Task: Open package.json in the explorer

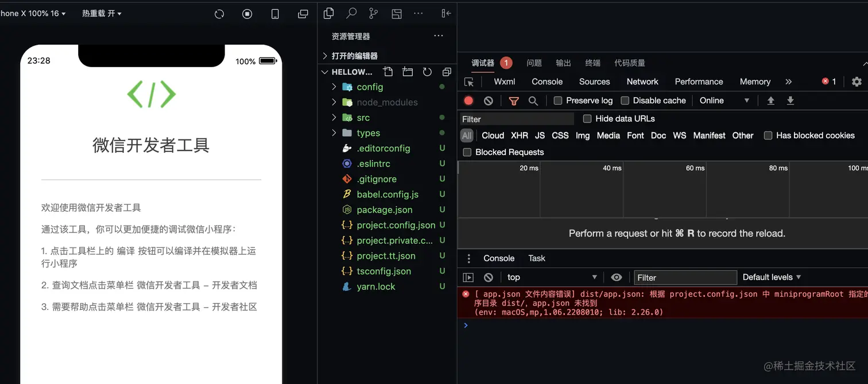Action: 385,210
